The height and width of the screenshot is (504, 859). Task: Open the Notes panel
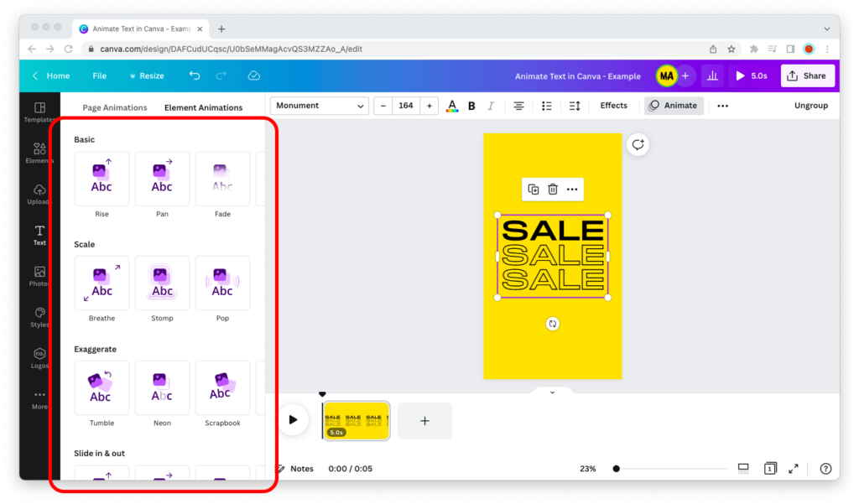296,469
